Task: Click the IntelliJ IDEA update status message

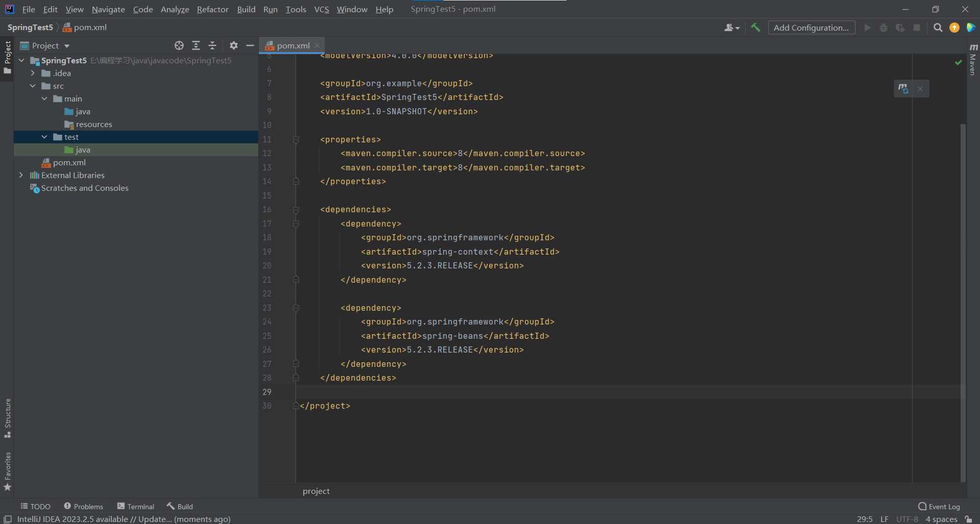Action: coord(124,519)
